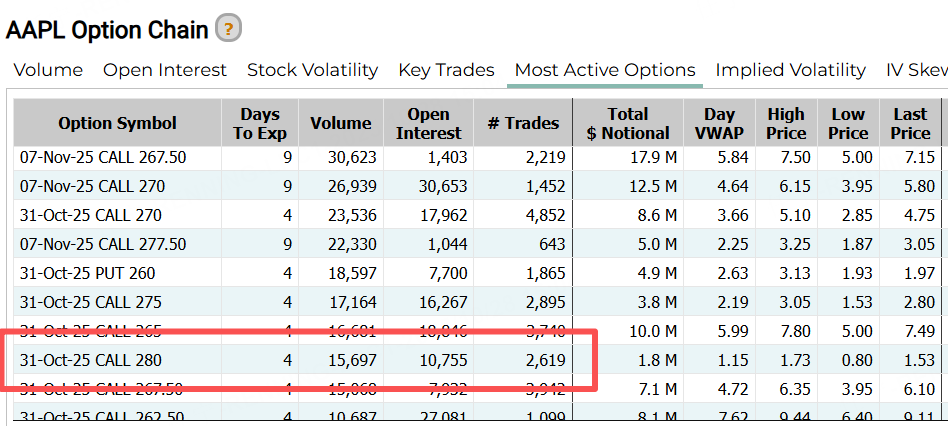Sort by Total $ Notional column
Screen dimensions: 948x426
point(628,123)
